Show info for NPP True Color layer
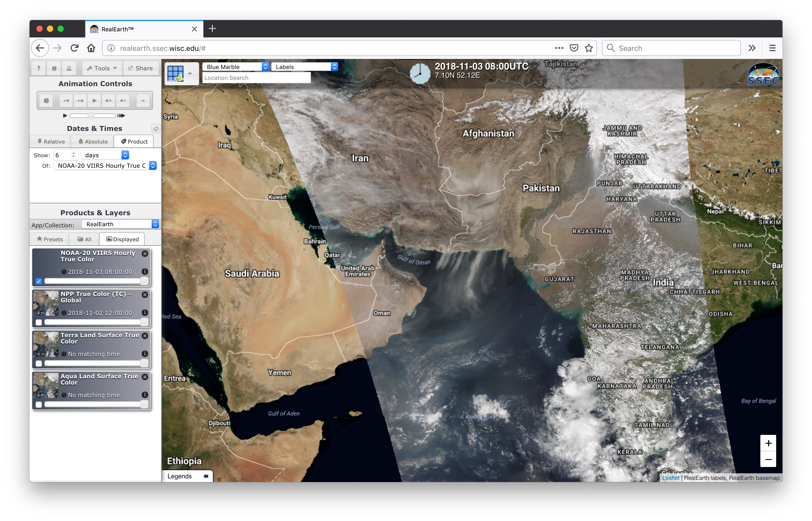 click(145, 313)
